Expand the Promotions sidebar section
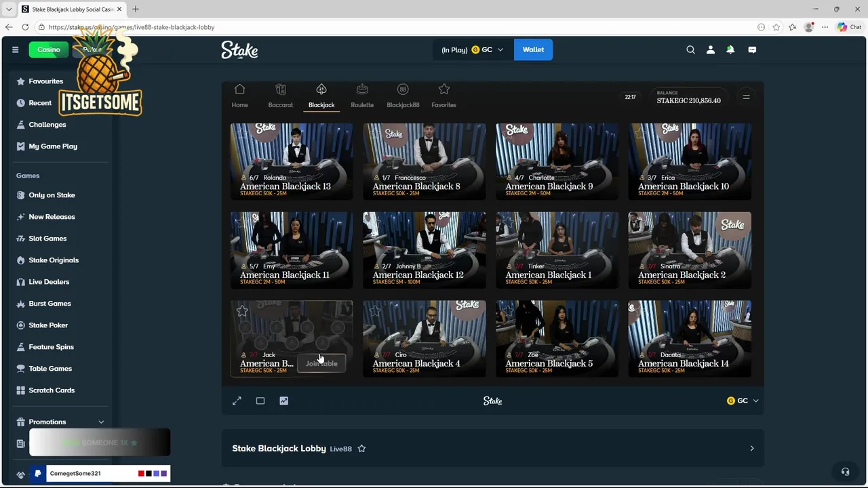Image resolution: width=868 pixels, height=488 pixels. click(101, 422)
